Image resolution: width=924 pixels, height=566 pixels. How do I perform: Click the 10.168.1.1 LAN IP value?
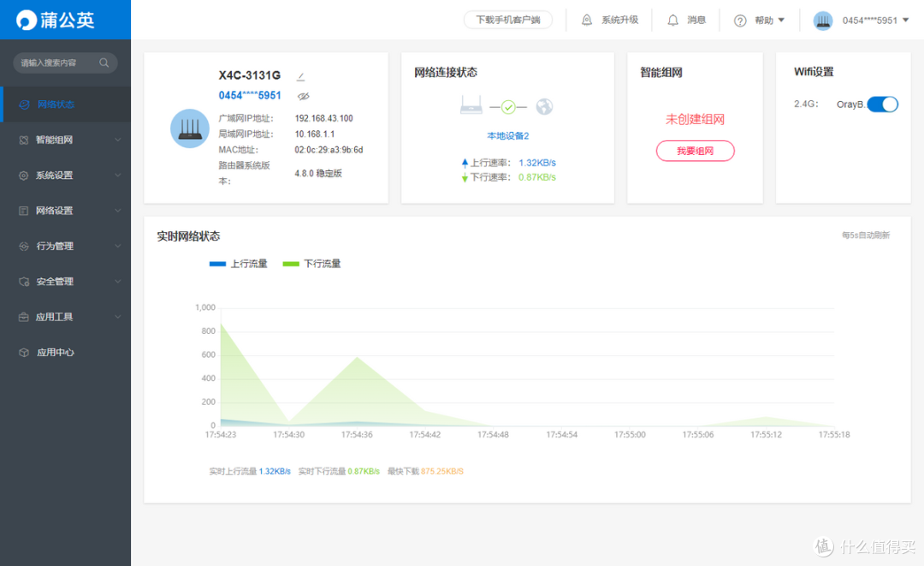click(315, 134)
